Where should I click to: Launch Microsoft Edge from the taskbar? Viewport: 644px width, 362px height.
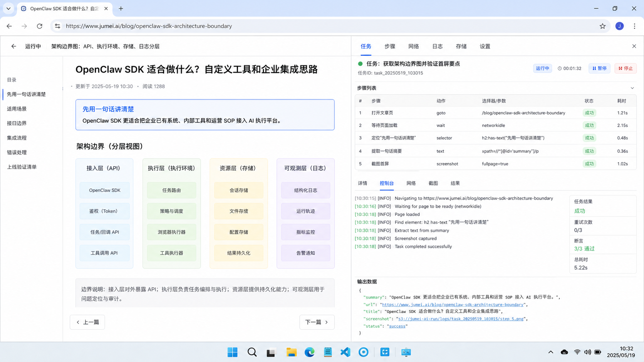pos(309,352)
